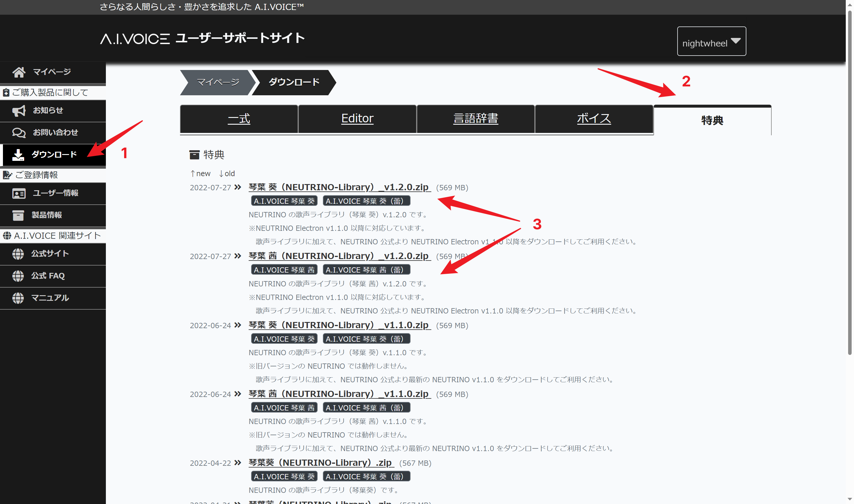Viewport: 854px width, 504px height.
Task: Switch to the 一式 tab
Action: (239, 119)
